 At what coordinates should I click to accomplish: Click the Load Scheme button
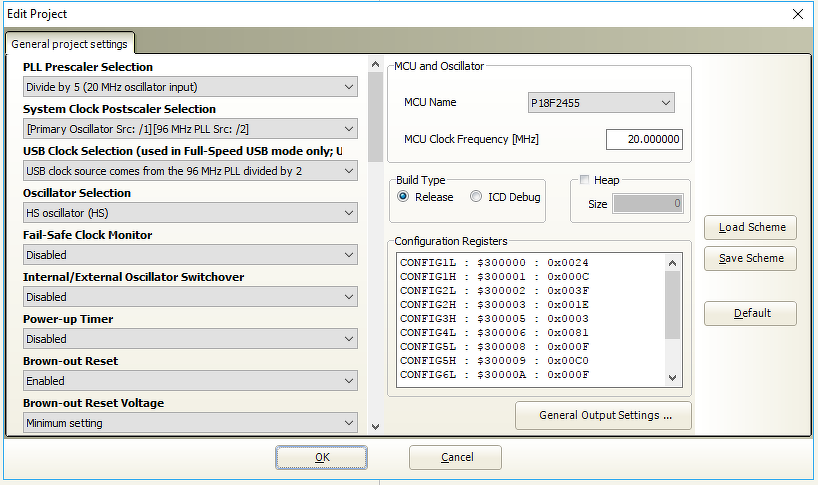click(x=750, y=227)
